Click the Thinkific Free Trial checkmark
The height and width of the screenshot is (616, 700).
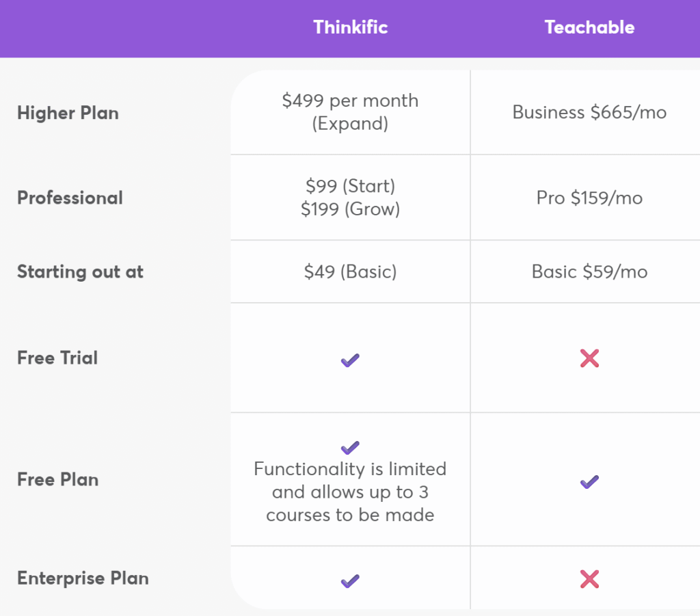point(350,360)
